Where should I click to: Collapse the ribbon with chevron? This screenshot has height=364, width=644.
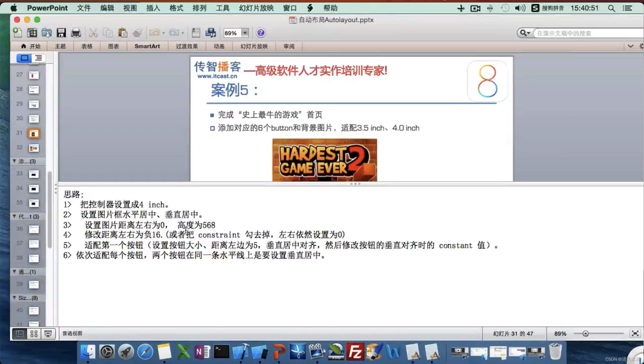(x=630, y=46)
